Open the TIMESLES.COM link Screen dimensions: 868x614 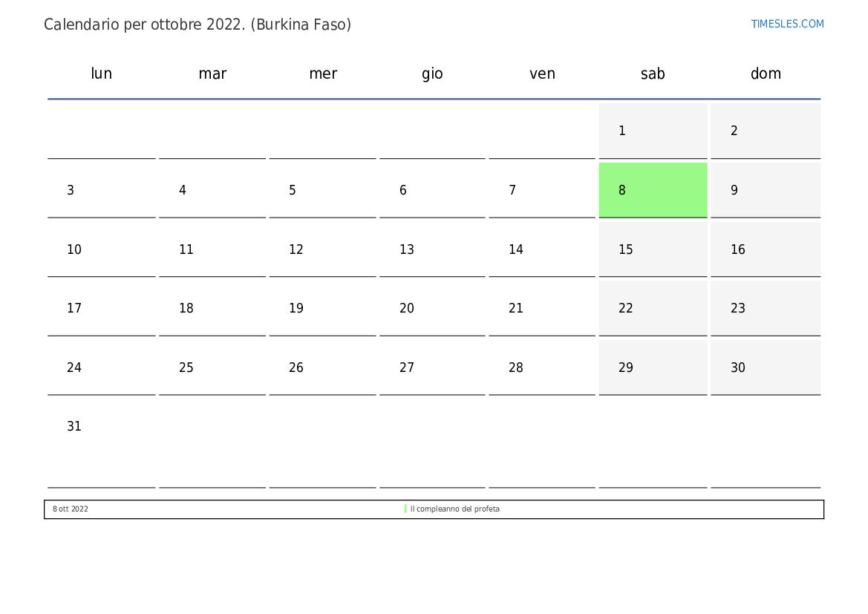787,24
